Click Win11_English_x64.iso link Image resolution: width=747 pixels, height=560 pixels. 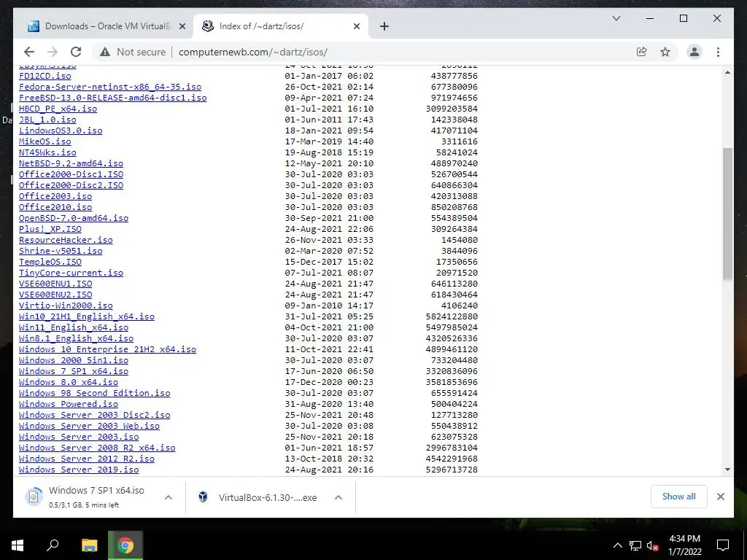coord(74,328)
